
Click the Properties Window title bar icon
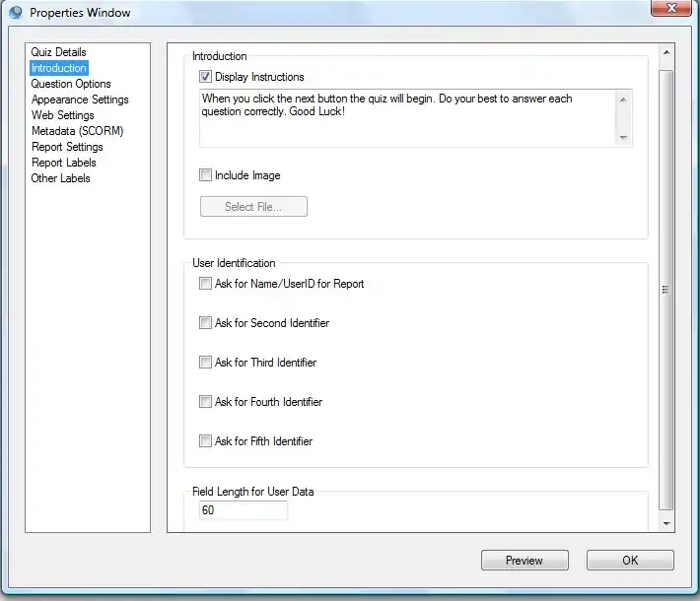pyautogui.click(x=16, y=13)
